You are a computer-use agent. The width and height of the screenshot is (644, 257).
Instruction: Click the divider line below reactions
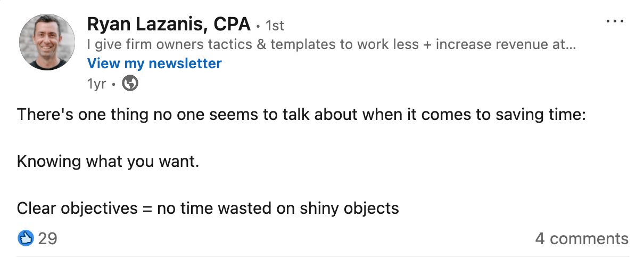coord(322,256)
